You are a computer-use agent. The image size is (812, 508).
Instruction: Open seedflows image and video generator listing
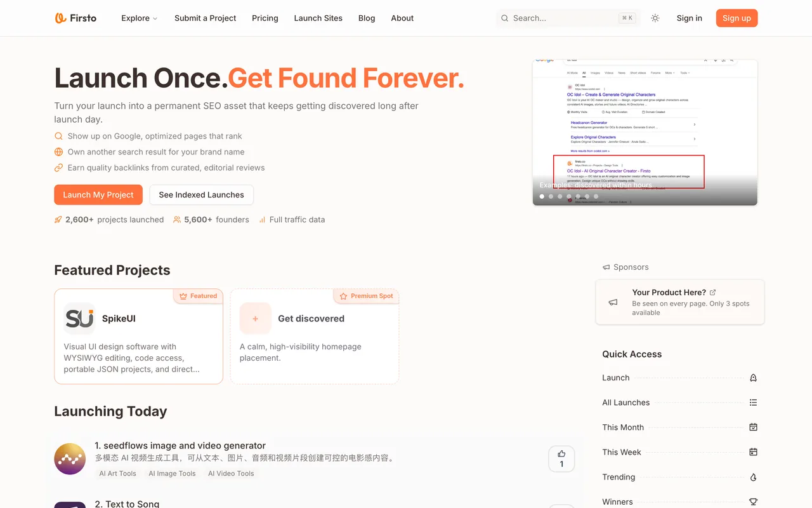180,446
